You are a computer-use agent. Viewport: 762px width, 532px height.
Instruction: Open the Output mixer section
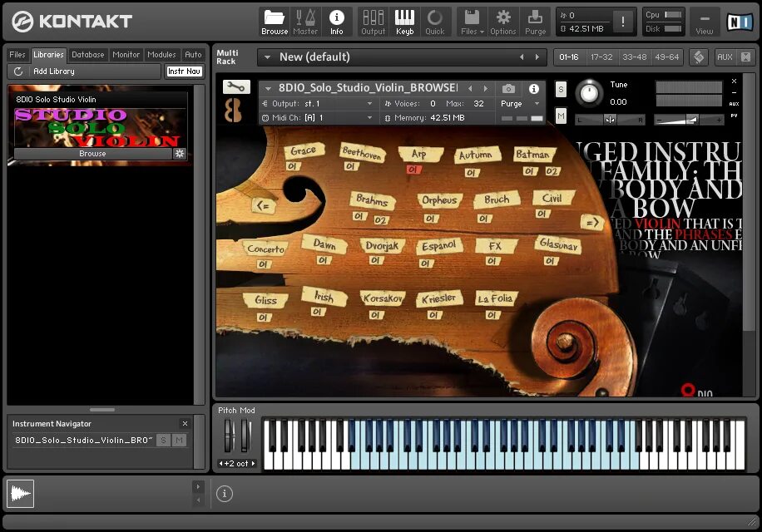click(x=373, y=22)
